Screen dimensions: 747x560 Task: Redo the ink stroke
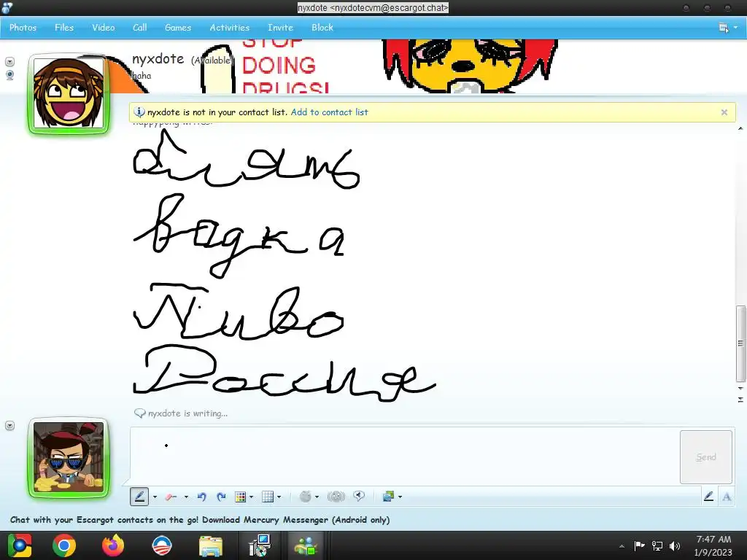(x=221, y=497)
